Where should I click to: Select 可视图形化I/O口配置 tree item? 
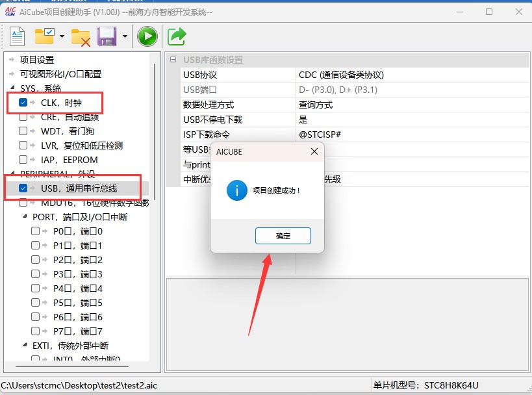[x=60, y=74]
